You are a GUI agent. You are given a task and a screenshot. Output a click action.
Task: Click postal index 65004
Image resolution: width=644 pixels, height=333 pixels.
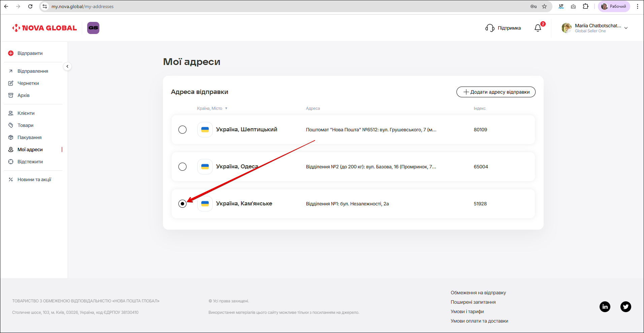point(481,167)
